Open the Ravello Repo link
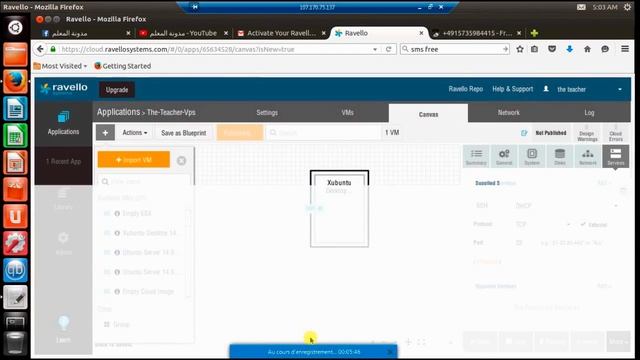Image resolution: width=640 pixels, height=360 pixels. 465,89
